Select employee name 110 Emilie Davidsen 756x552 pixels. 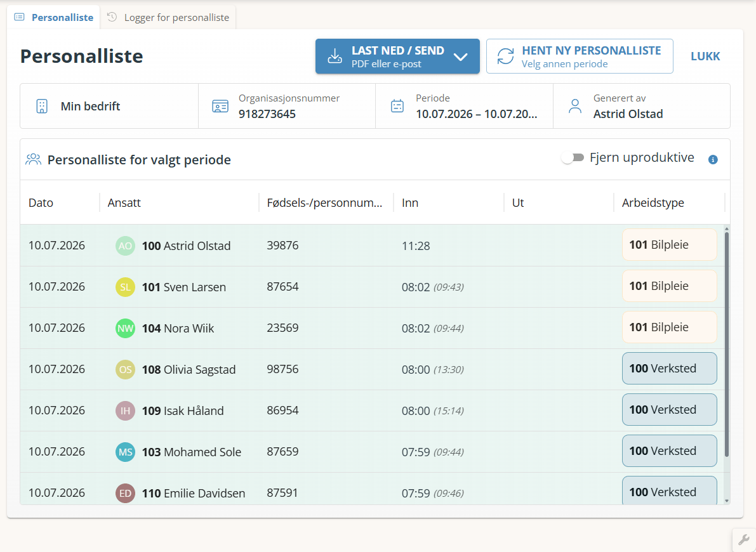(x=194, y=494)
